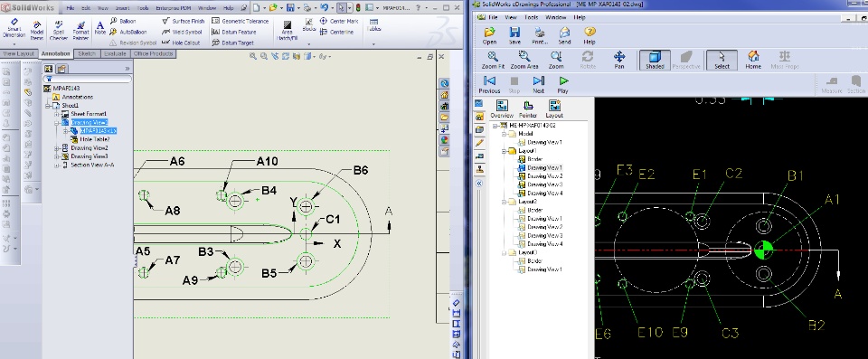The image size is (868, 359).
Task: Expand the Section View A-A node
Action: pos(57,165)
